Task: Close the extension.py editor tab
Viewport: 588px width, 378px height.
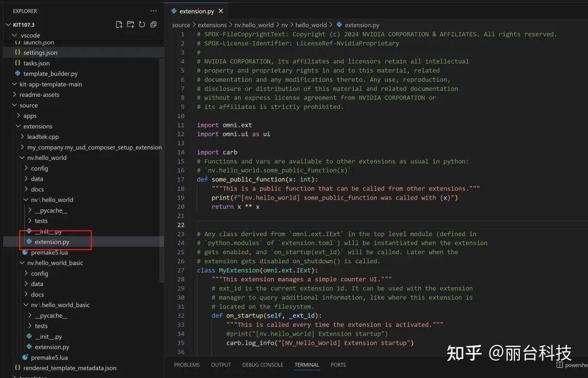Action: tap(220, 10)
